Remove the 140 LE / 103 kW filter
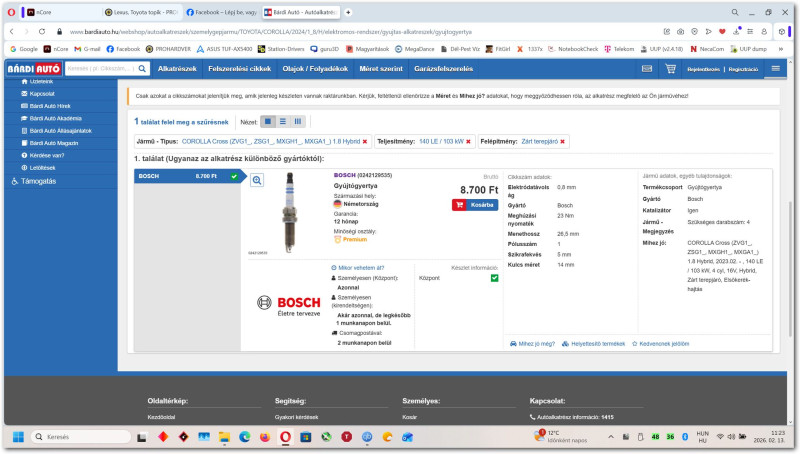 468,142
